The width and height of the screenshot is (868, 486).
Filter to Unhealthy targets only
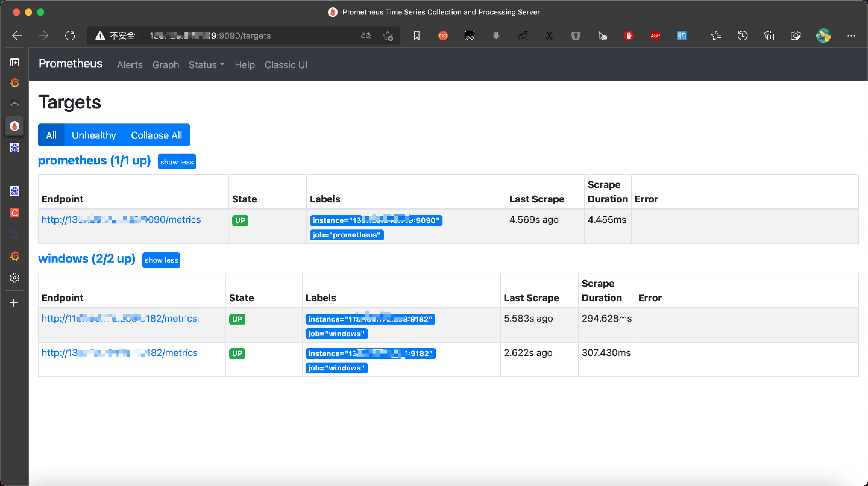94,135
